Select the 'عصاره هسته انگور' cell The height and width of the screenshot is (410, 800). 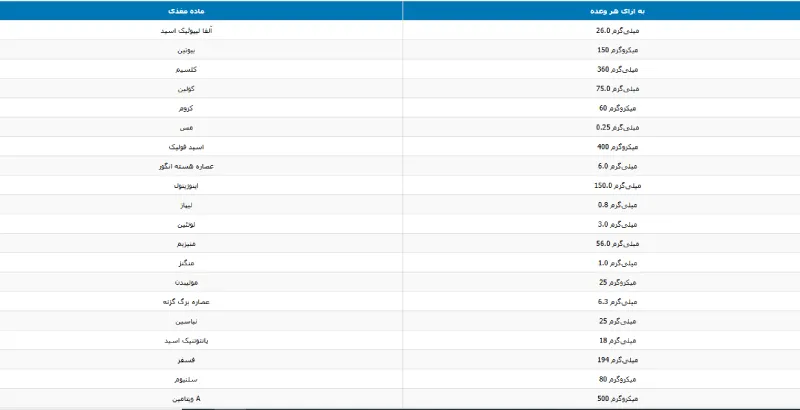pyautogui.click(x=186, y=166)
